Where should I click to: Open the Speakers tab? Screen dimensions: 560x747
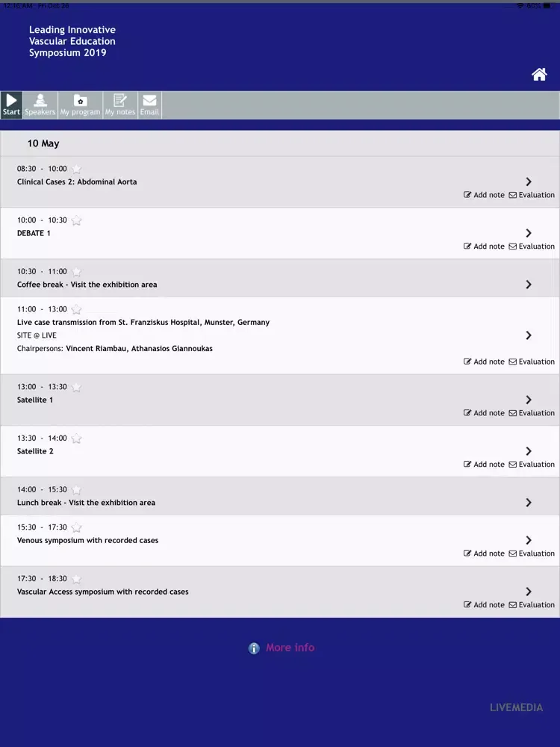click(40, 105)
